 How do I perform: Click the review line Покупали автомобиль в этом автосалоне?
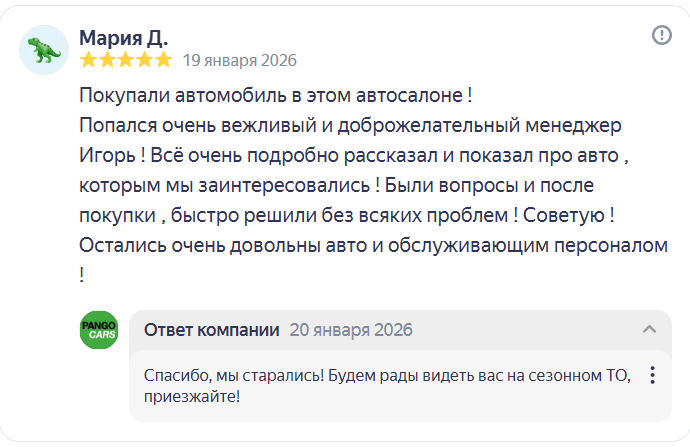tap(276, 95)
